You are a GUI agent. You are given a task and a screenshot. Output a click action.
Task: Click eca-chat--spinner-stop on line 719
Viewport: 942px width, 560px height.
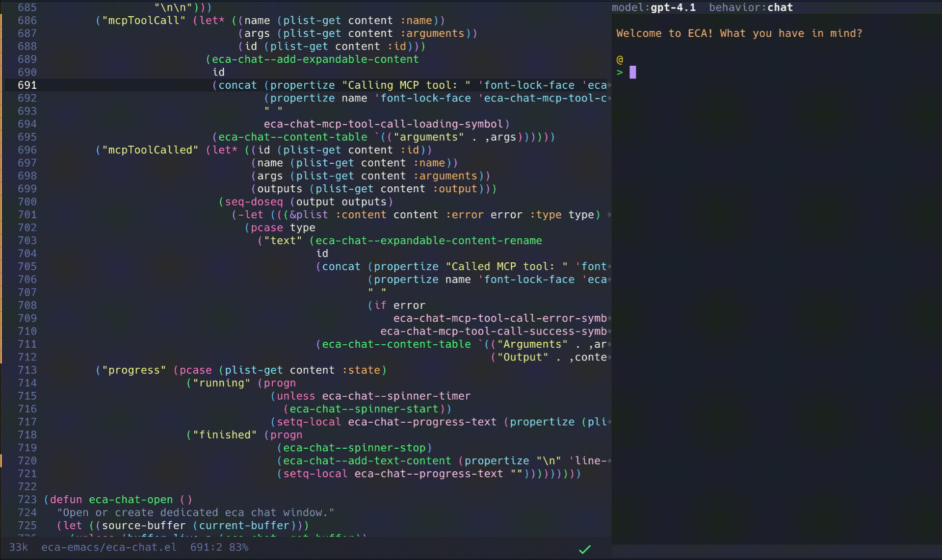[x=354, y=448]
